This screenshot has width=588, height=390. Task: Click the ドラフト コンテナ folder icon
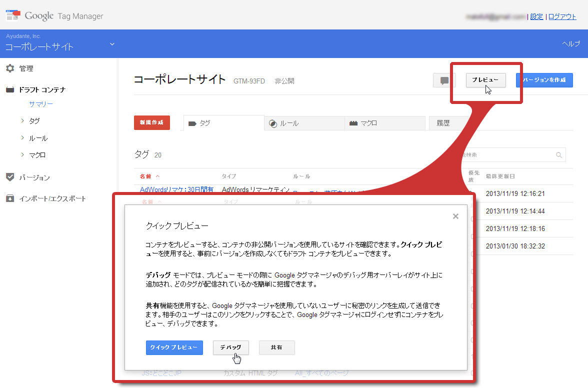[x=10, y=89]
